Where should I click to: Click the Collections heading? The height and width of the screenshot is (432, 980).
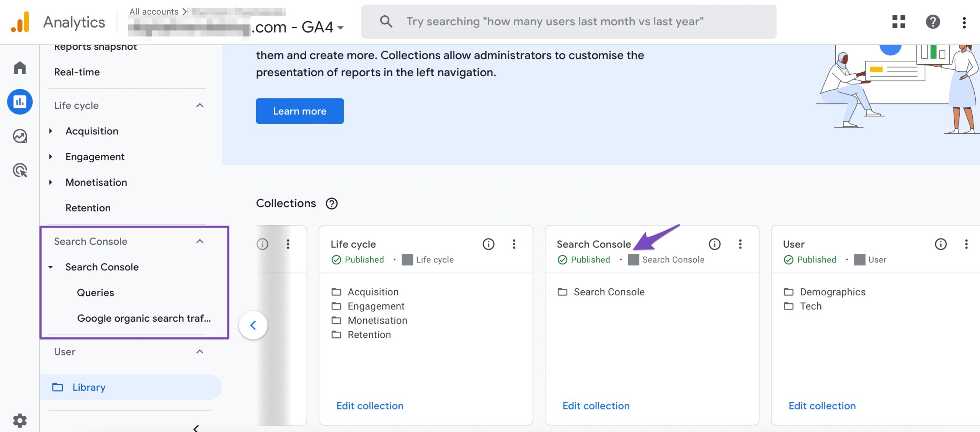coord(286,203)
